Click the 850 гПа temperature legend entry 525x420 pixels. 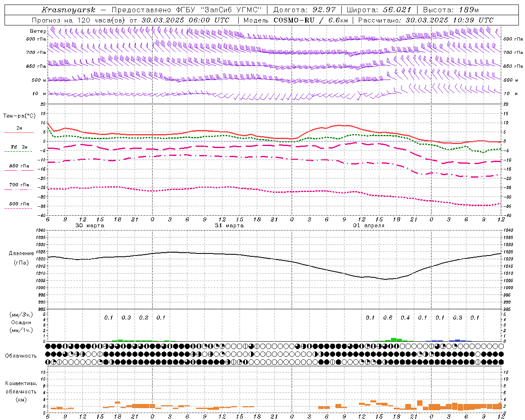[19, 166]
